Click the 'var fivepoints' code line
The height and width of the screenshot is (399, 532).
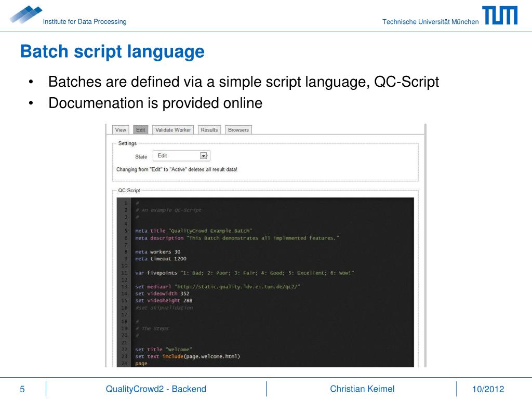pyautogui.click(x=245, y=273)
